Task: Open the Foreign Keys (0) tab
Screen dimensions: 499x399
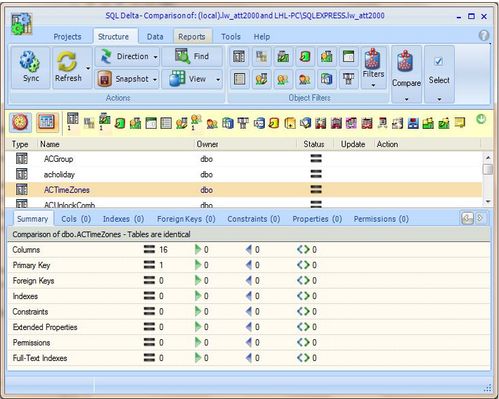Action: (x=186, y=219)
